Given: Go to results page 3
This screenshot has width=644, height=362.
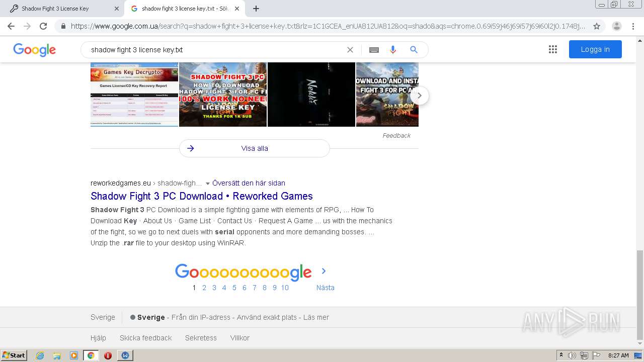Looking at the screenshot, I should pyautogui.click(x=214, y=288).
